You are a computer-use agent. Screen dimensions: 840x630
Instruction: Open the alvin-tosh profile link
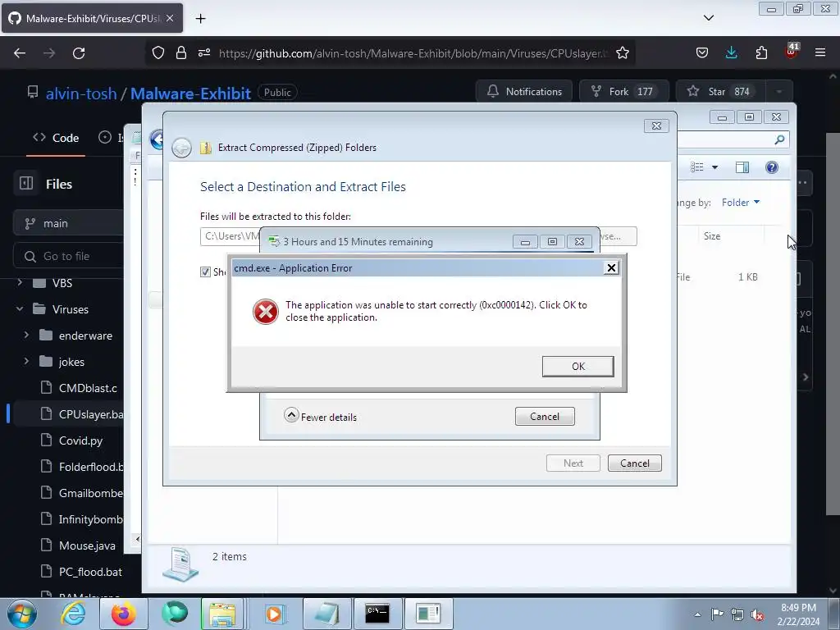[81, 94]
